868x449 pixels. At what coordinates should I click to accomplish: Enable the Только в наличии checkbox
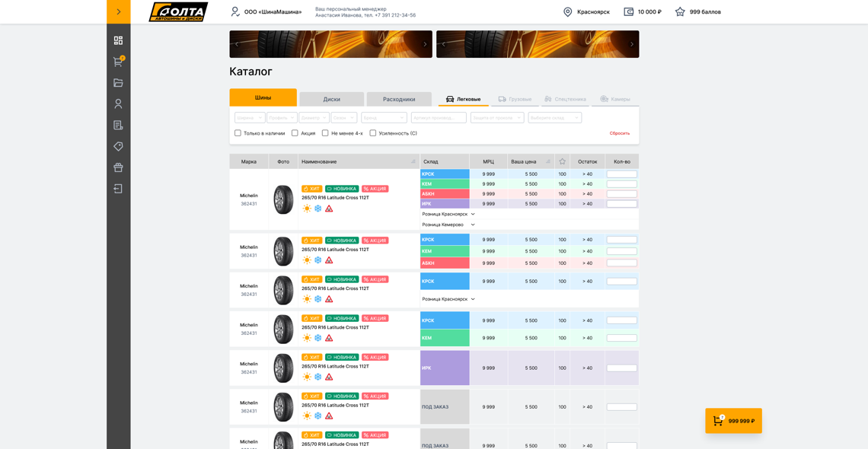pyautogui.click(x=237, y=133)
